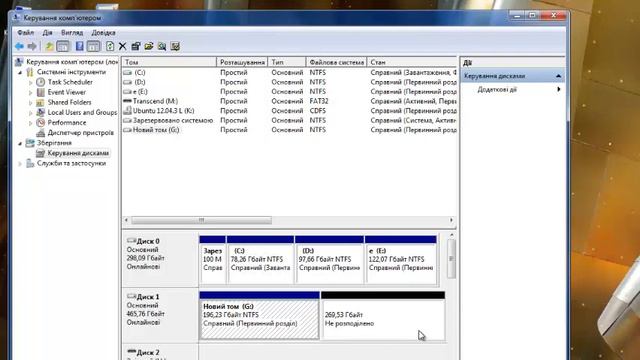Expand the Task Scheduler tree arrow
The width and height of the screenshot is (640, 360).
point(31,82)
